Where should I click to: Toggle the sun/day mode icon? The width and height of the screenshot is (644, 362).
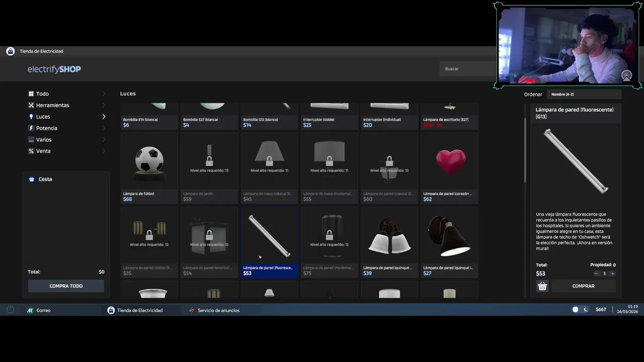coord(576,310)
